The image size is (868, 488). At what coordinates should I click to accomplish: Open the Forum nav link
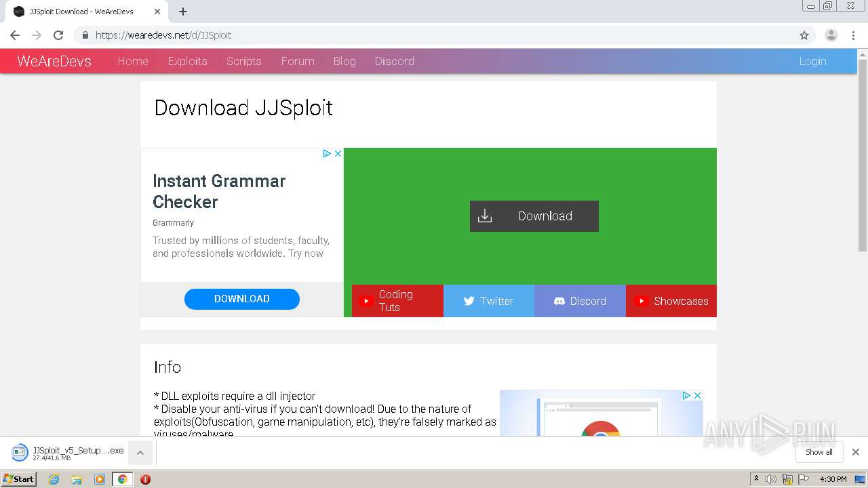(298, 61)
